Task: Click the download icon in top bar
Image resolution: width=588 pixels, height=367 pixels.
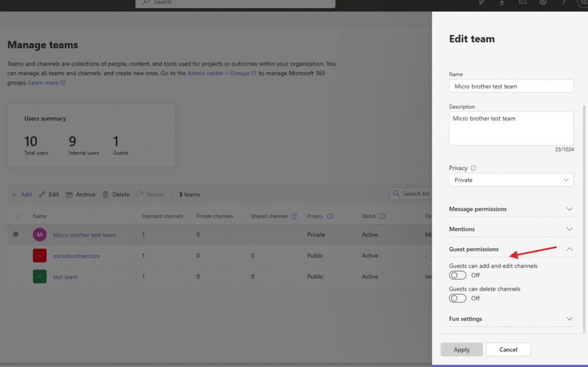Action: pyautogui.click(x=502, y=2)
